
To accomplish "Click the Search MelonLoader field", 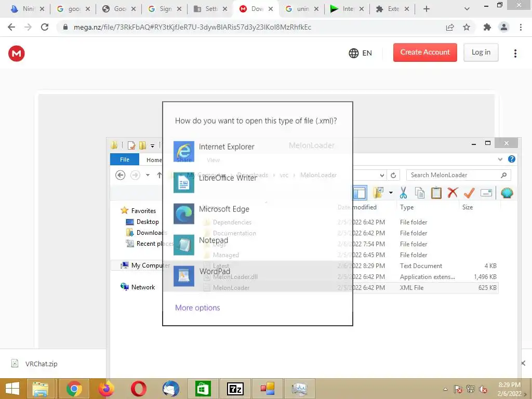I will pyautogui.click(x=458, y=175).
